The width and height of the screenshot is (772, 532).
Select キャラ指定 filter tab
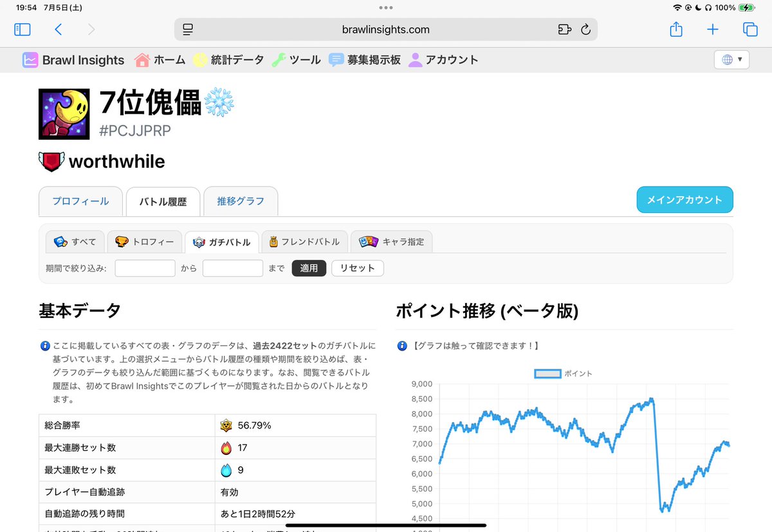(392, 242)
